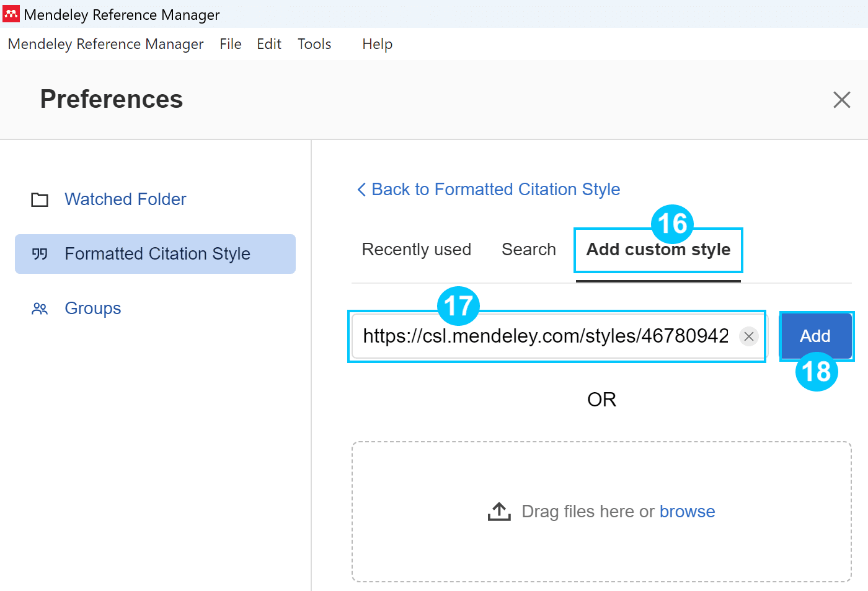Open the File menu
Screen dimensions: 868x591
click(x=231, y=44)
